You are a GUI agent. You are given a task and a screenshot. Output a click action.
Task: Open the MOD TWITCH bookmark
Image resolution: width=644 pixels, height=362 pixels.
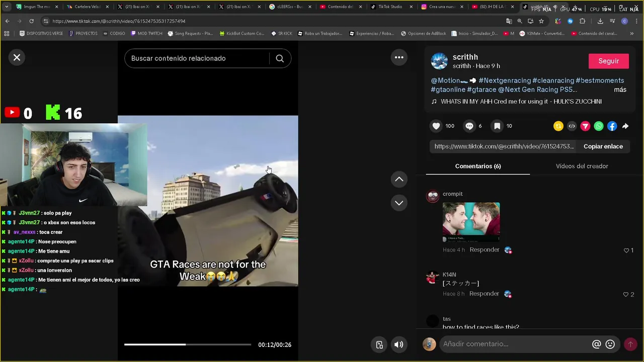coord(146,34)
